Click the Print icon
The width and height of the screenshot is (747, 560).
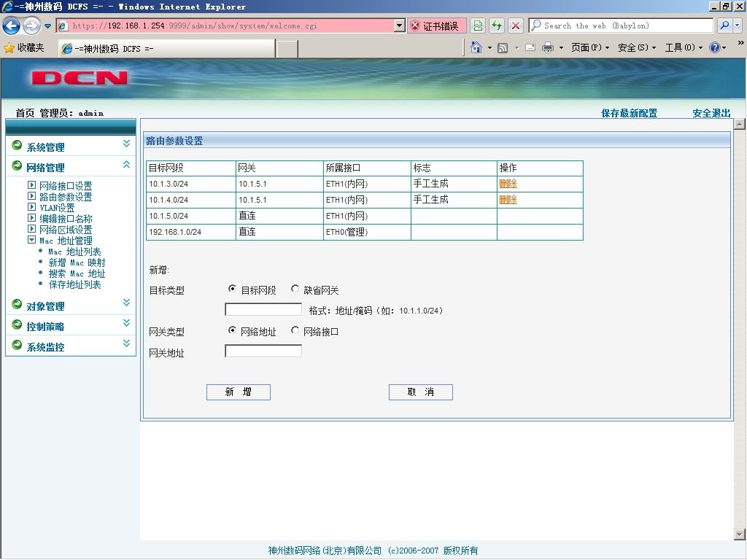[x=548, y=47]
